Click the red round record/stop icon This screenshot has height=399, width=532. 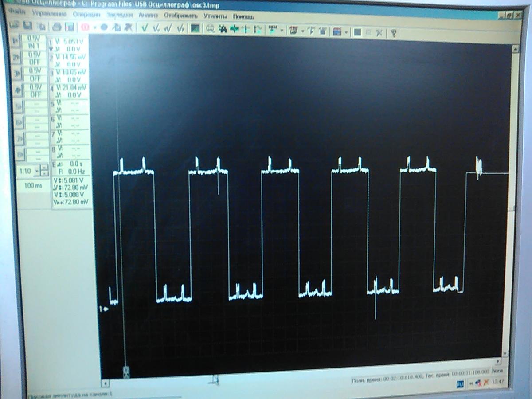85,27
